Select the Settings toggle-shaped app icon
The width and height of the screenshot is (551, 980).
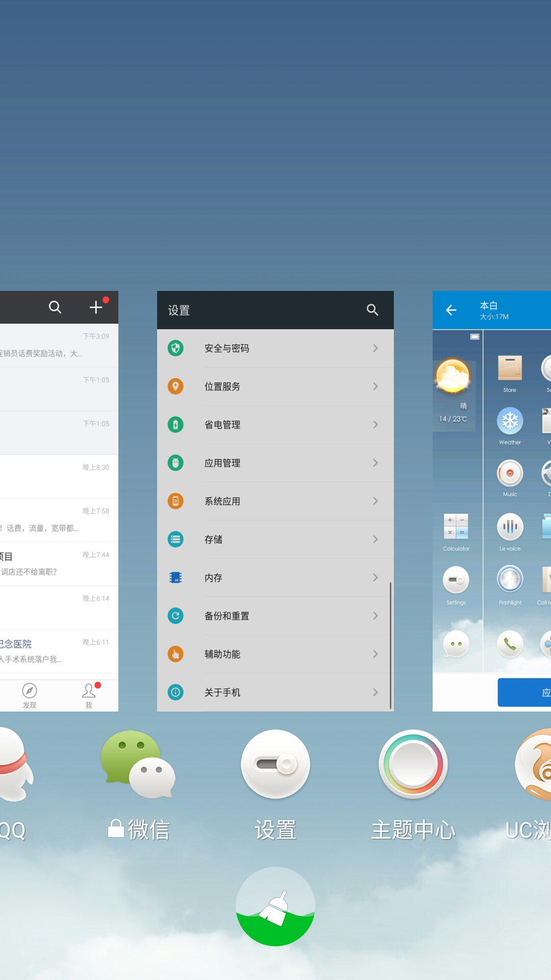pyautogui.click(x=275, y=764)
